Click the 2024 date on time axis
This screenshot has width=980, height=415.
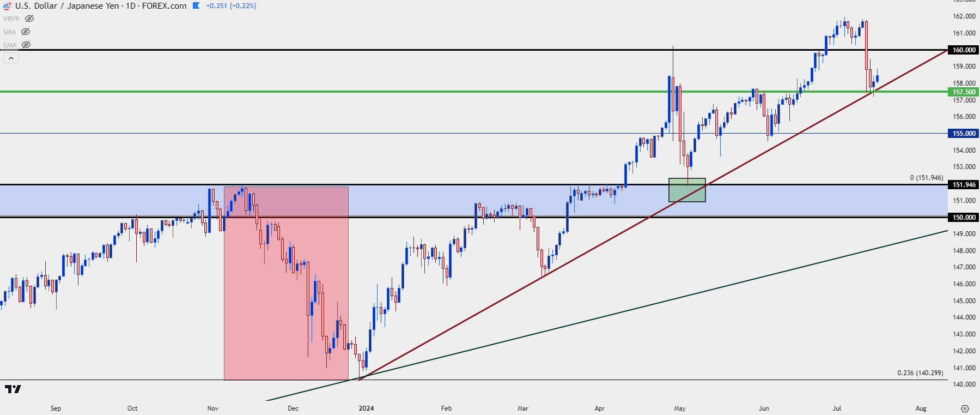pos(366,408)
